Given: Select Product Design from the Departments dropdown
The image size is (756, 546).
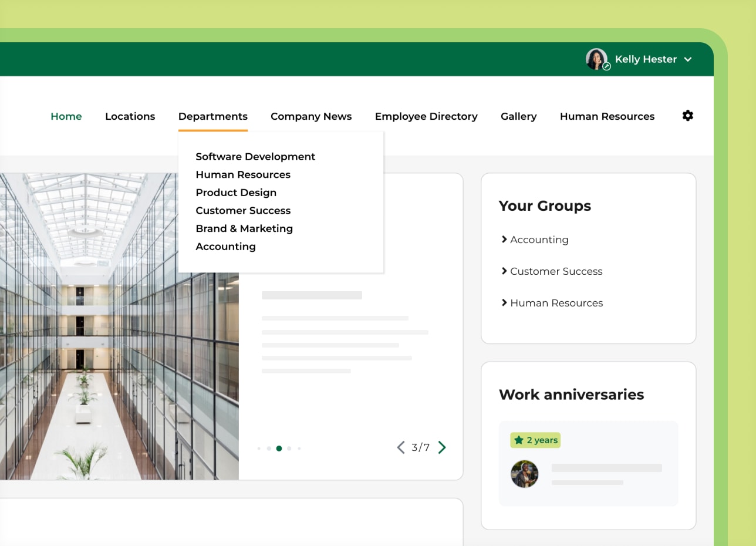Looking at the screenshot, I should pos(236,192).
